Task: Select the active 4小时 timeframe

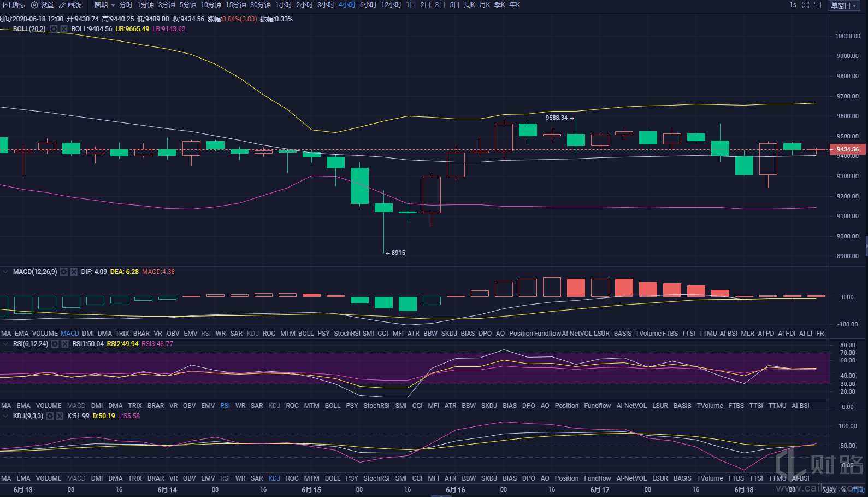Action: click(347, 5)
